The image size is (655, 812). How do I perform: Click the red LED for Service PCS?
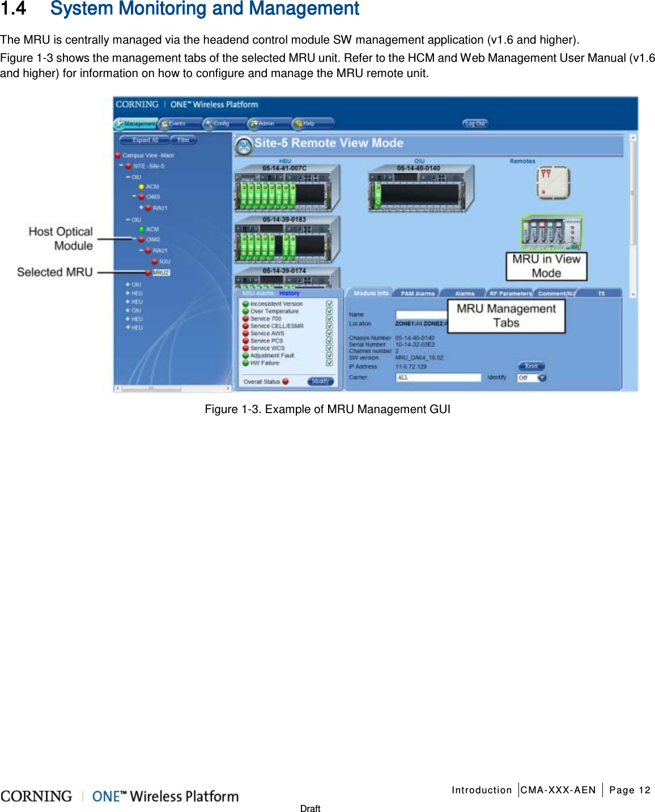246,341
